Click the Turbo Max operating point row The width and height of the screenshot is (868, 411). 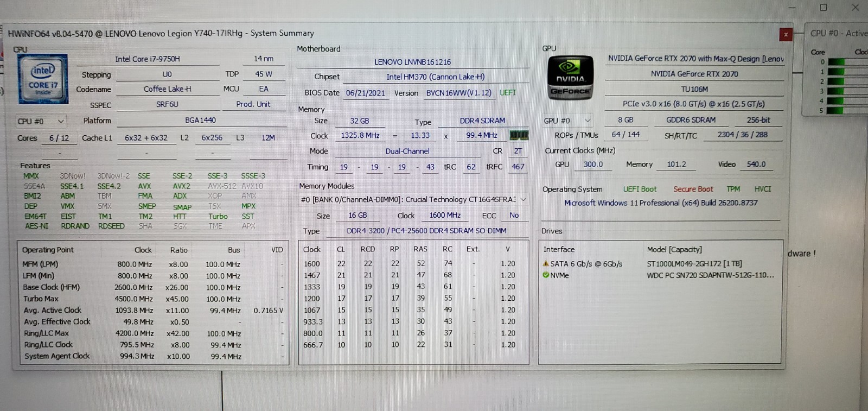tap(153, 299)
